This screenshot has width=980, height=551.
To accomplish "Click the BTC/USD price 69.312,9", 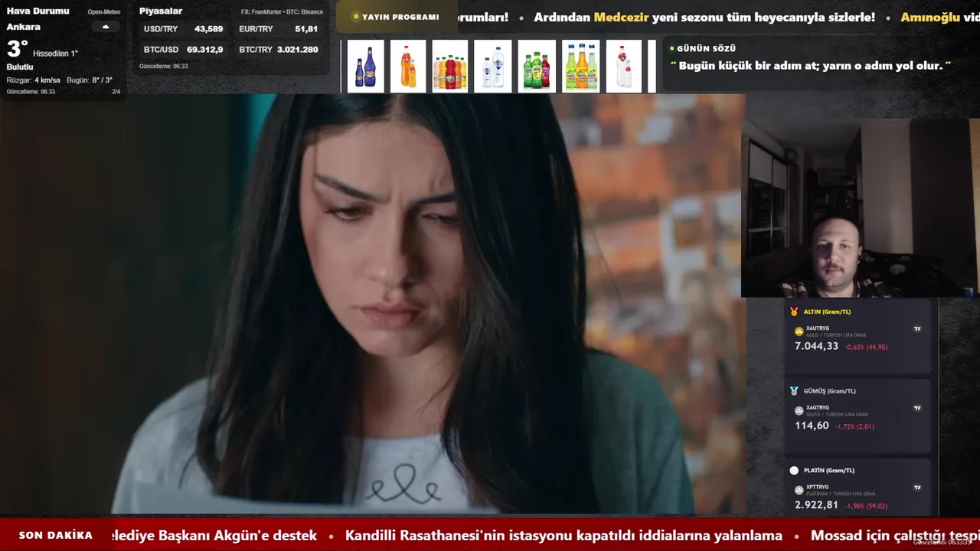I will pos(205,50).
